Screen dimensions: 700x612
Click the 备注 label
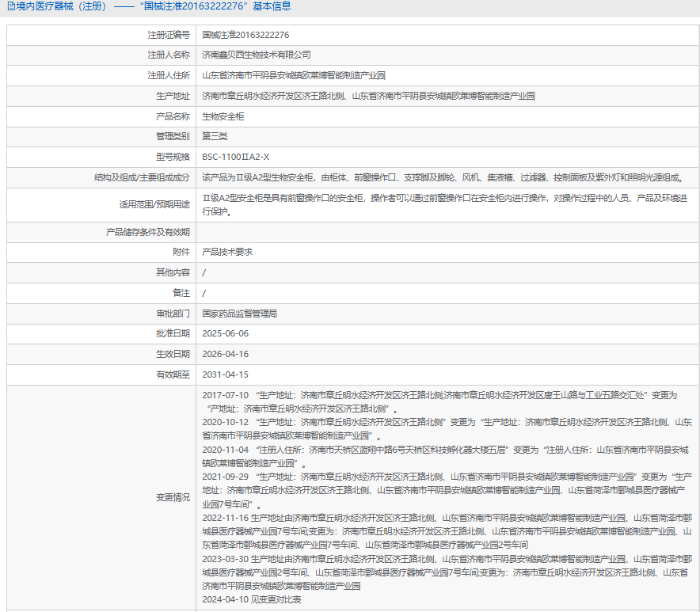coord(181,293)
